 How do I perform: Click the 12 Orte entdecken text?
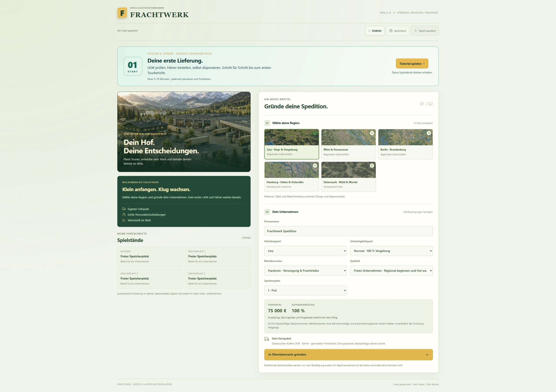point(423,123)
